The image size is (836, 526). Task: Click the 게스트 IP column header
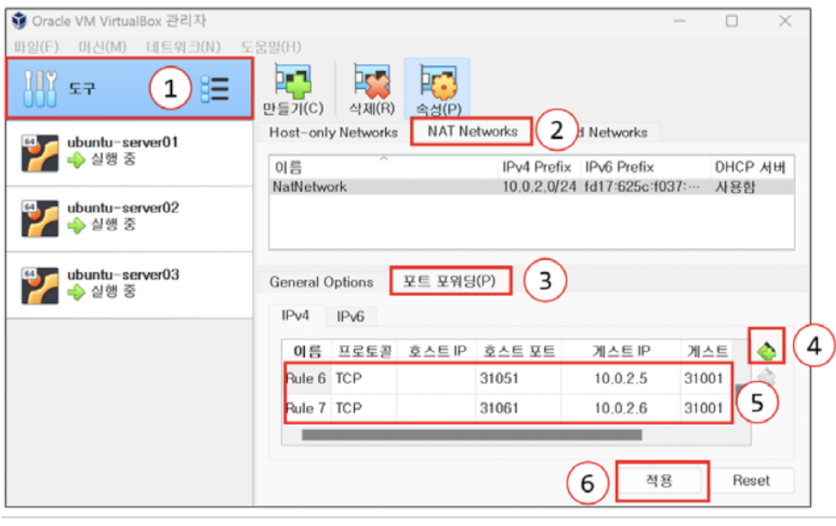[621, 351]
